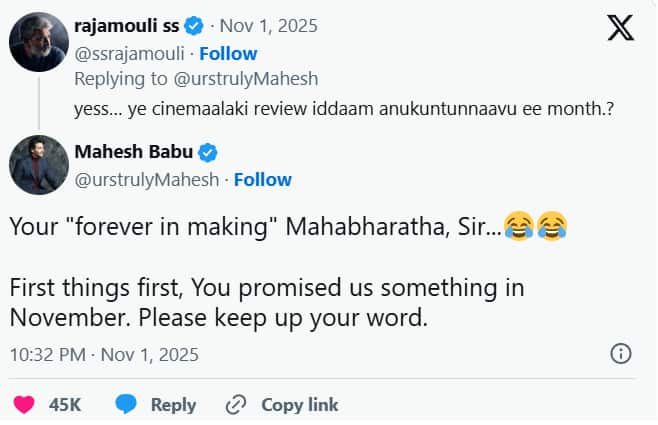The height and width of the screenshot is (425, 658).
Task: Open Mahesh Babu's profile picture
Action: click(39, 165)
